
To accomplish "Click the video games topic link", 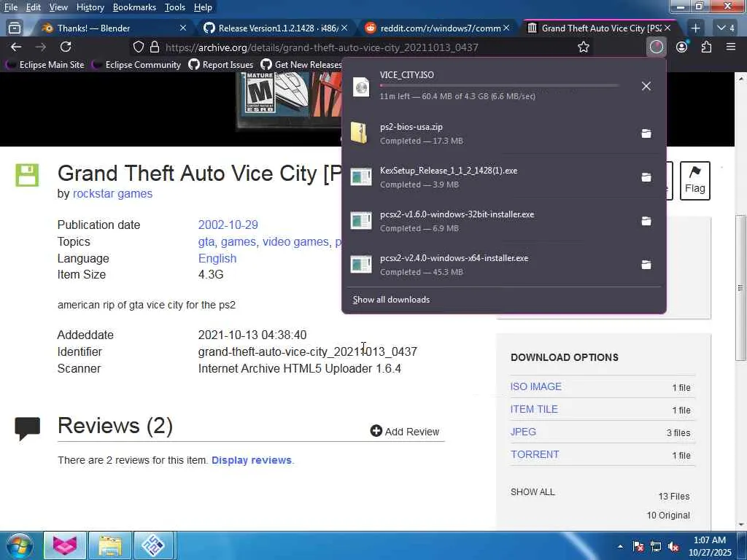I will click(295, 242).
